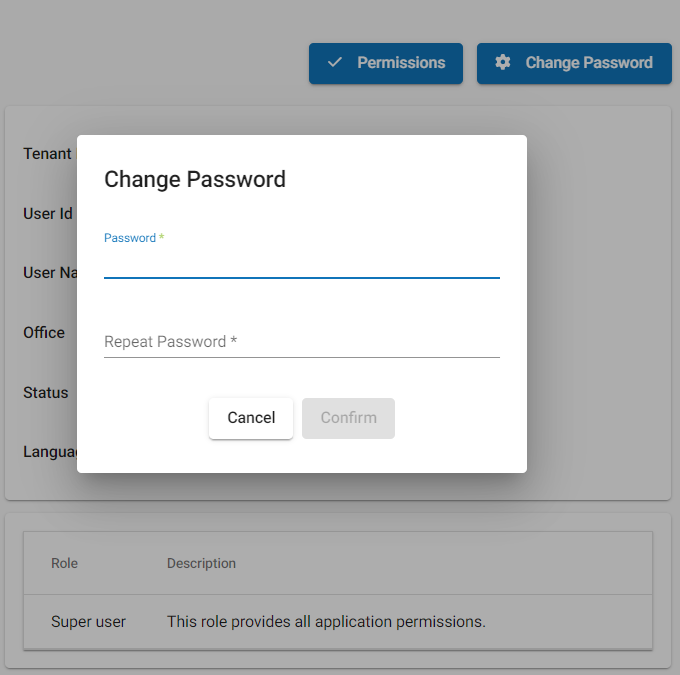Cancel the Change Password dialog
The image size is (680, 675).
(x=251, y=418)
